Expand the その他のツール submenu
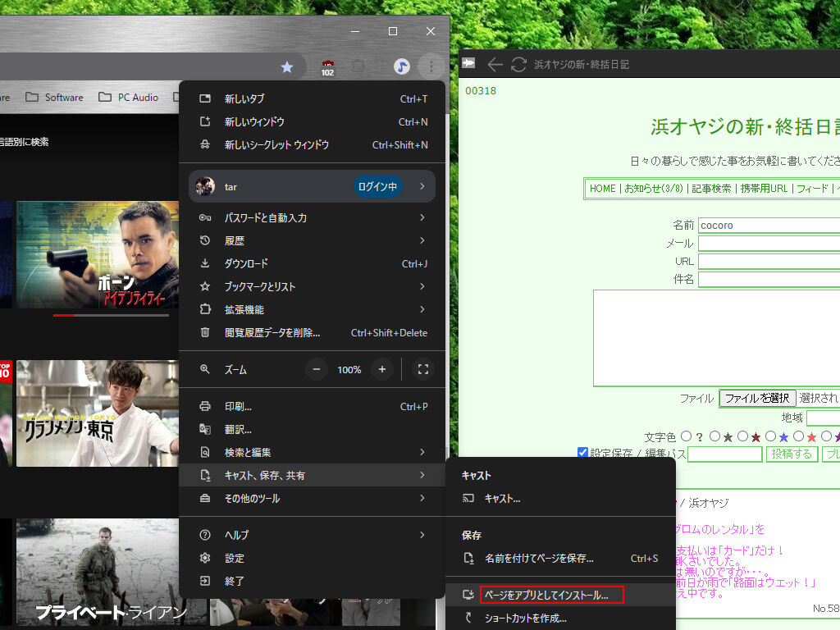This screenshot has width=840, height=630. [312, 498]
